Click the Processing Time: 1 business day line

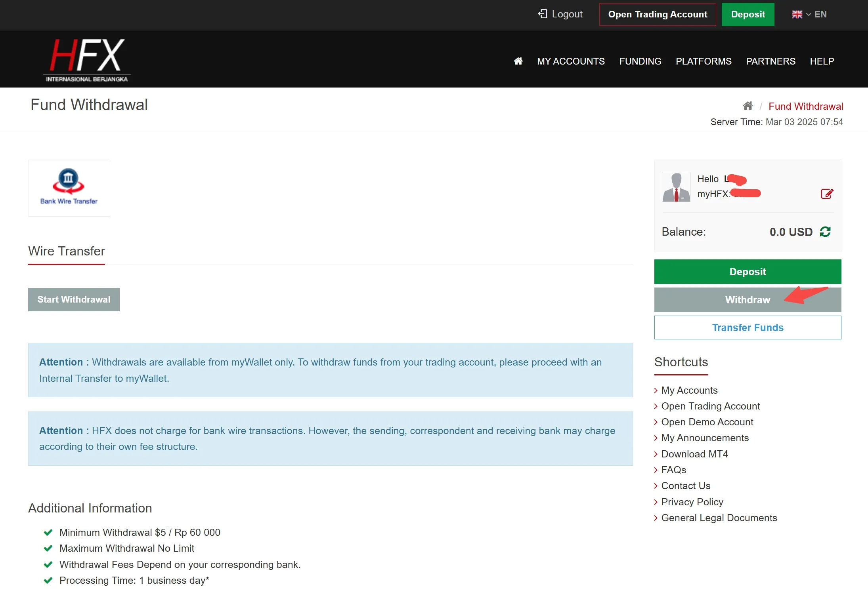134,581
